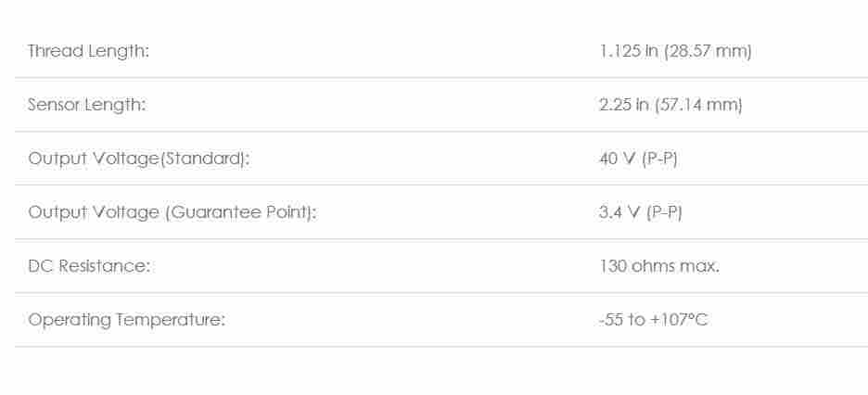
Task: Select the 1.125 in thread value
Action: (x=629, y=51)
